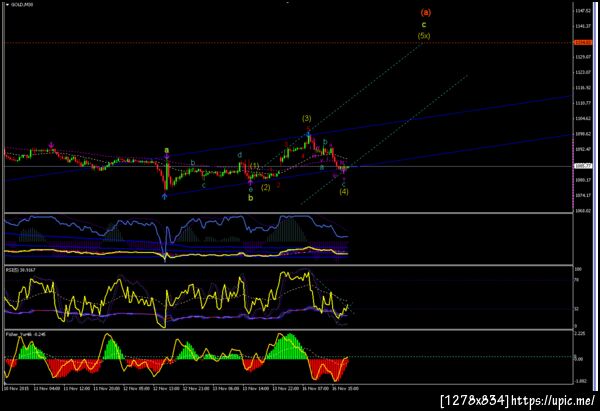Click the RSI(5) indicator label

(20, 270)
